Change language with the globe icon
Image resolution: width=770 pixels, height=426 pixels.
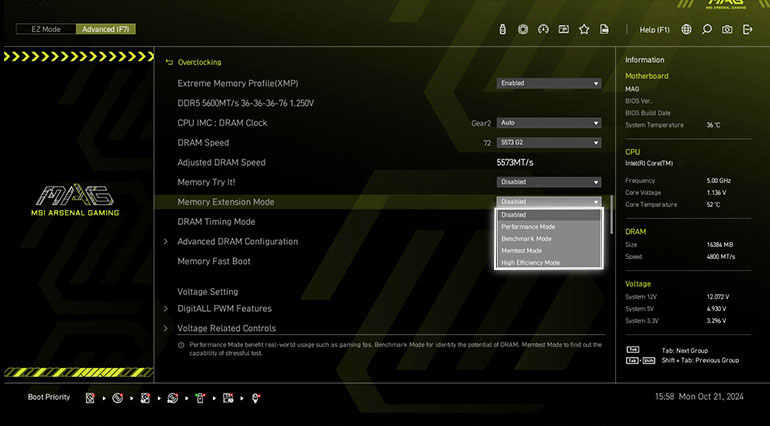click(686, 29)
